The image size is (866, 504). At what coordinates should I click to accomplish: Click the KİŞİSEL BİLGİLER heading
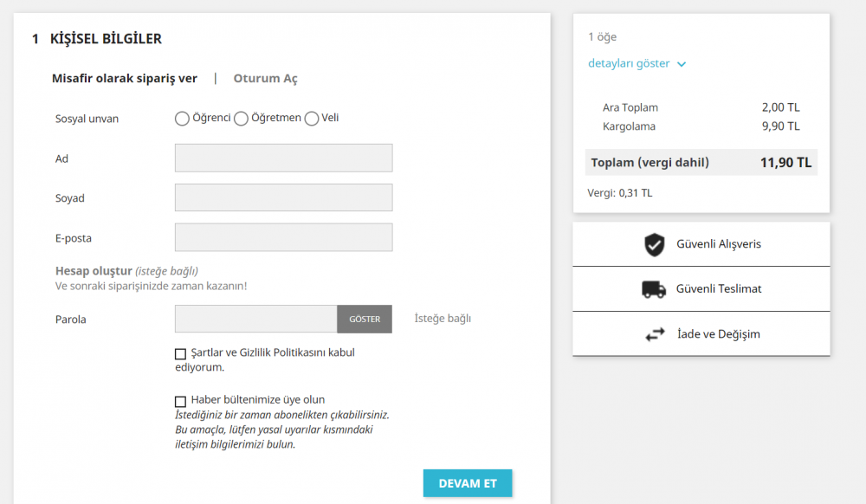(106, 39)
